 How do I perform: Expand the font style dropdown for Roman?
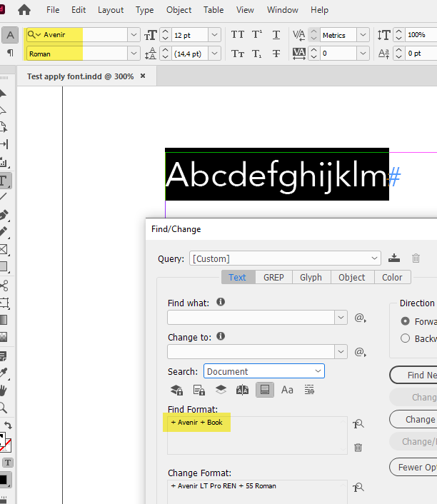tap(134, 54)
